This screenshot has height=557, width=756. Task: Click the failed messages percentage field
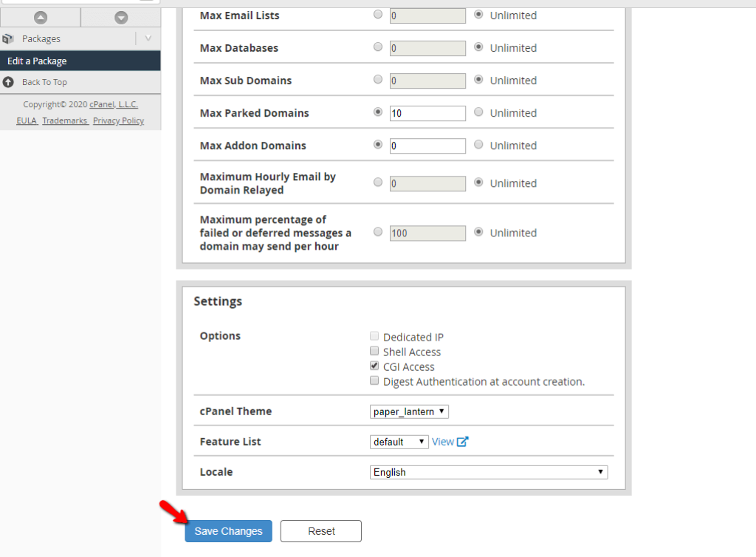click(427, 233)
